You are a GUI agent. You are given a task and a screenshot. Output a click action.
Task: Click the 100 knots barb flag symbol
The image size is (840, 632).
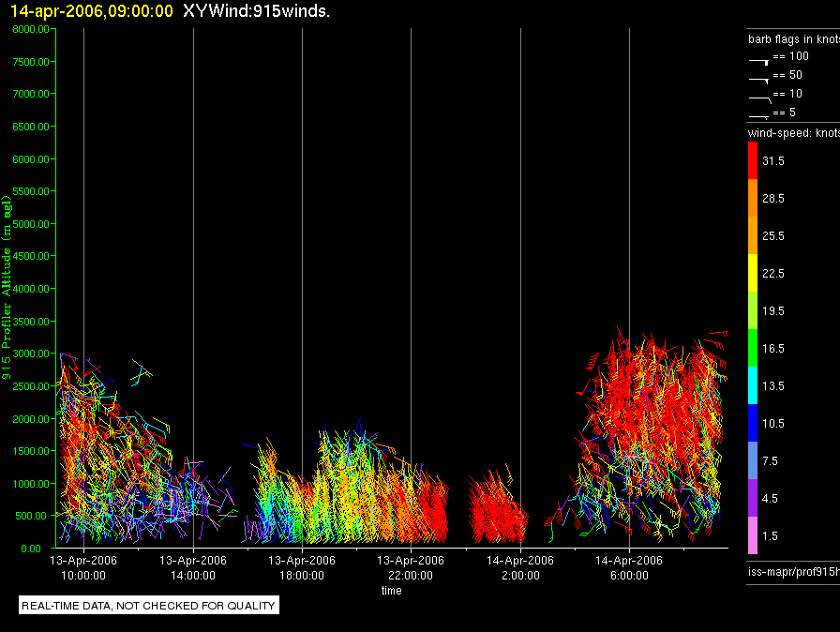coord(758,62)
